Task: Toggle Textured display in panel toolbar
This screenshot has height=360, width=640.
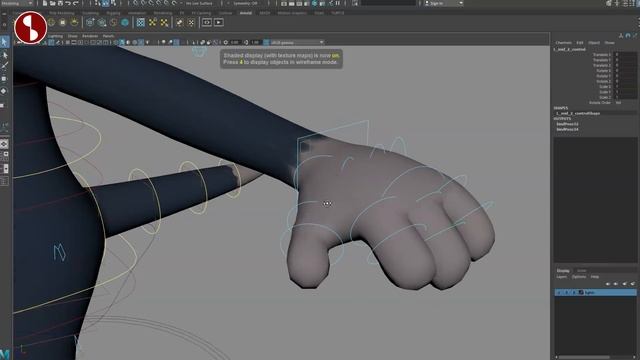Action: [x=141, y=42]
